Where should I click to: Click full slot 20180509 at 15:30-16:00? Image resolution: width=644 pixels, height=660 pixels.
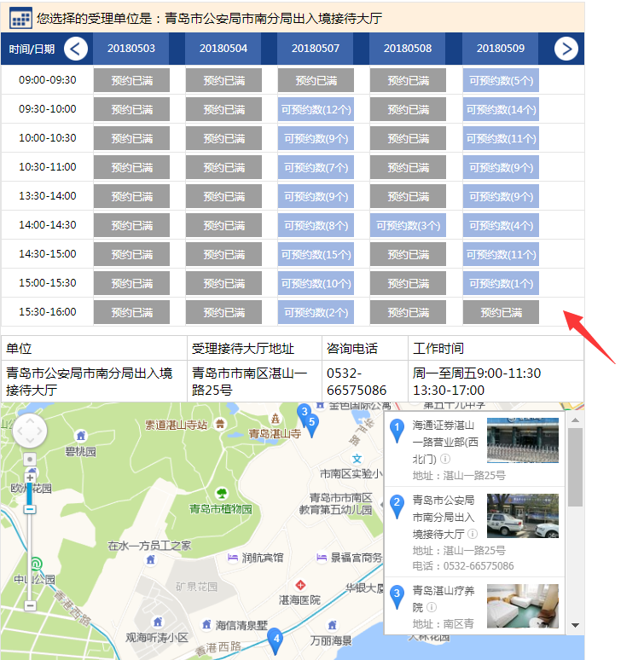coord(501,312)
